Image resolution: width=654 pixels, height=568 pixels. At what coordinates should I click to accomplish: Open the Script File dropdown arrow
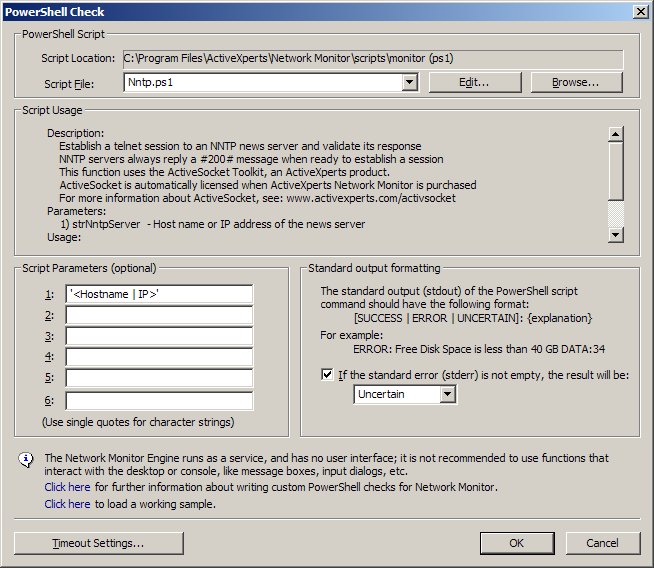(410, 82)
